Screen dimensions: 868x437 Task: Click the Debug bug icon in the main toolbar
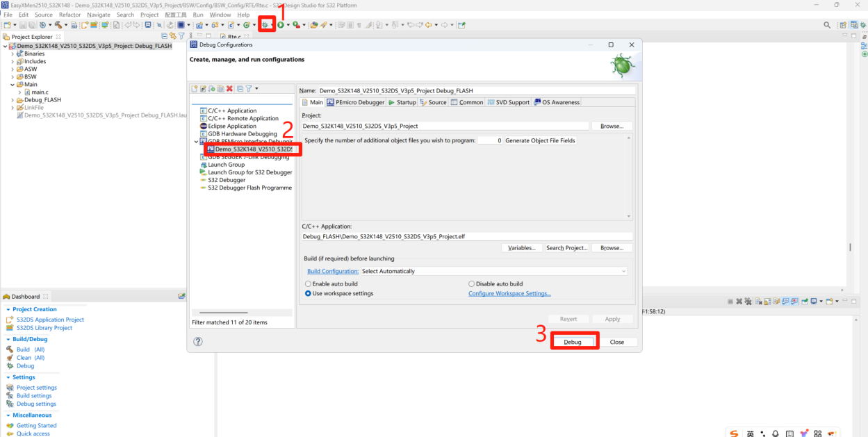[x=265, y=25]
